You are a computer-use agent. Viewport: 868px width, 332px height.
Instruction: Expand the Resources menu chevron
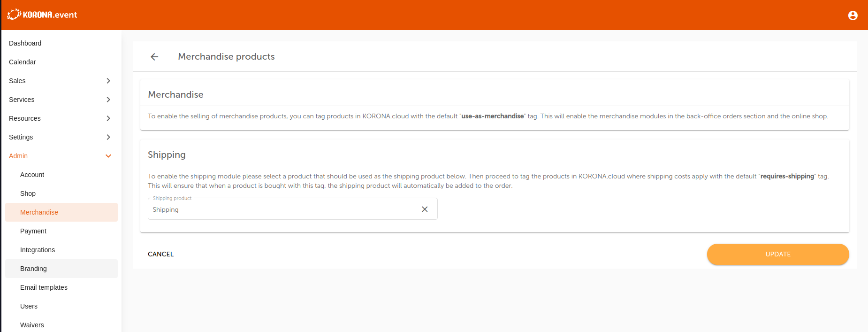[108, 118]
